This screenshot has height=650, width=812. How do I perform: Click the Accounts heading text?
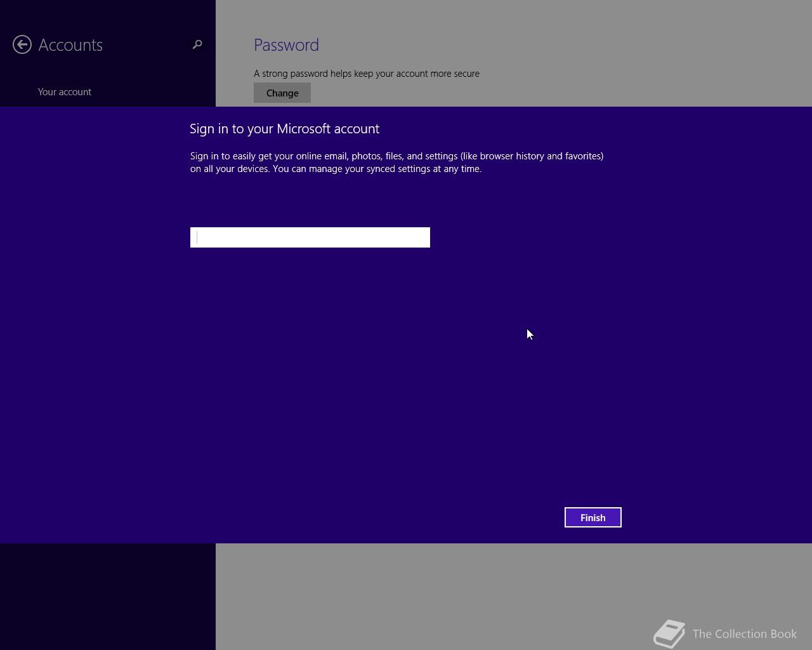click(70, 45)
